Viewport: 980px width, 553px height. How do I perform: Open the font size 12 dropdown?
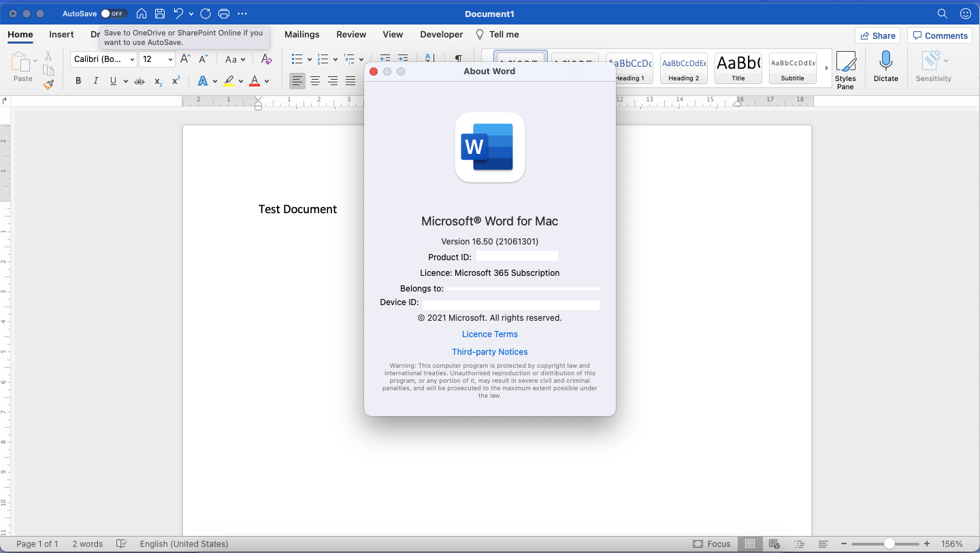[x=158, y=59]
